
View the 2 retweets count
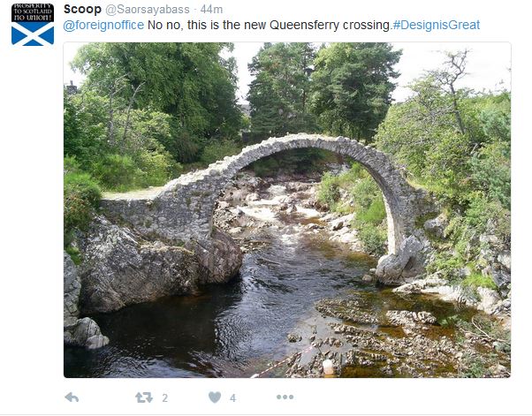coord(165,397)
